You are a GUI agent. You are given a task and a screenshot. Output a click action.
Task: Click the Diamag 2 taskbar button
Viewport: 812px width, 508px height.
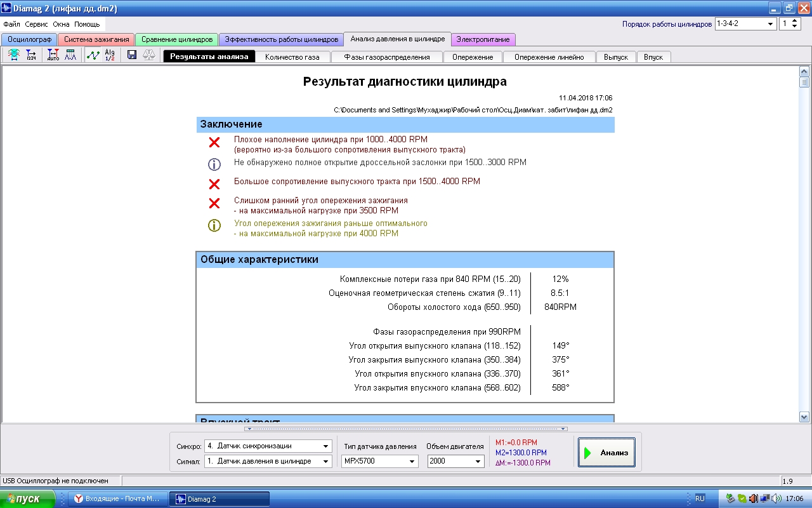[x=219, y=499]
